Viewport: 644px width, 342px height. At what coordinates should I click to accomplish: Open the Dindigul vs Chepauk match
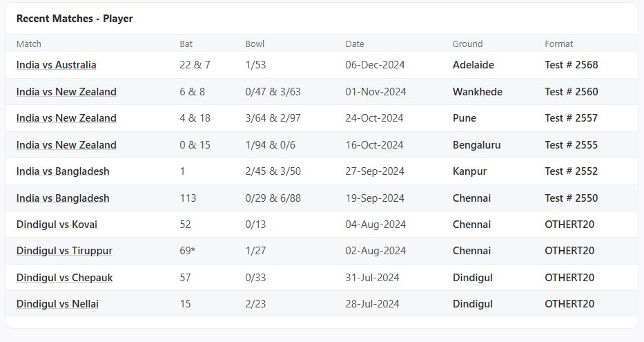point(64,278)
